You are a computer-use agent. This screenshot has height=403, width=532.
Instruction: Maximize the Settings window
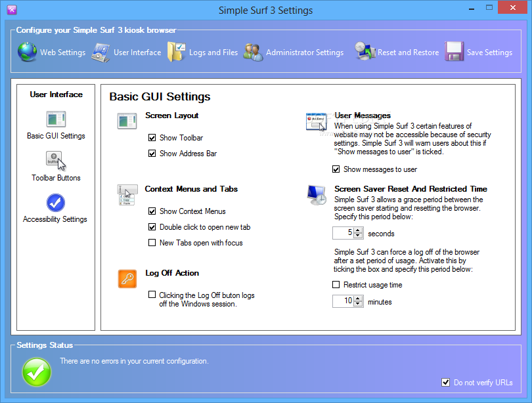click(x=489, y=7)
